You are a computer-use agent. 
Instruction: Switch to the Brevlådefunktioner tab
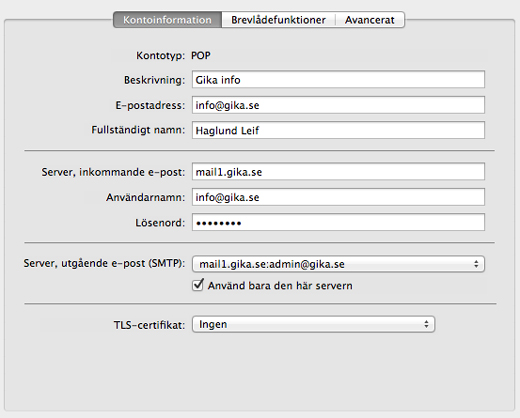coord(278,20)
